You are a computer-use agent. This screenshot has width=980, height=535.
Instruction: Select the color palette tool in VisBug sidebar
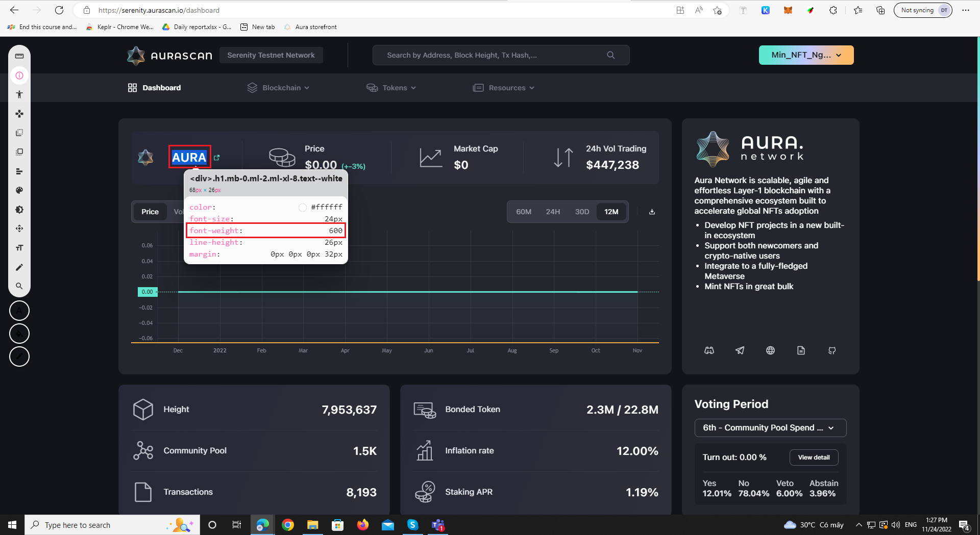(19, 190)
